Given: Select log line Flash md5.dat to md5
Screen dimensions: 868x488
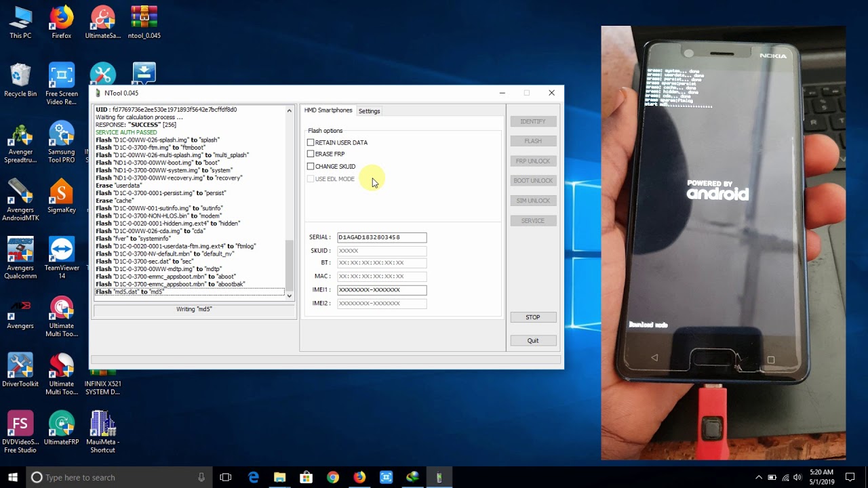Looking at the screenshot, I should (189, 291).
